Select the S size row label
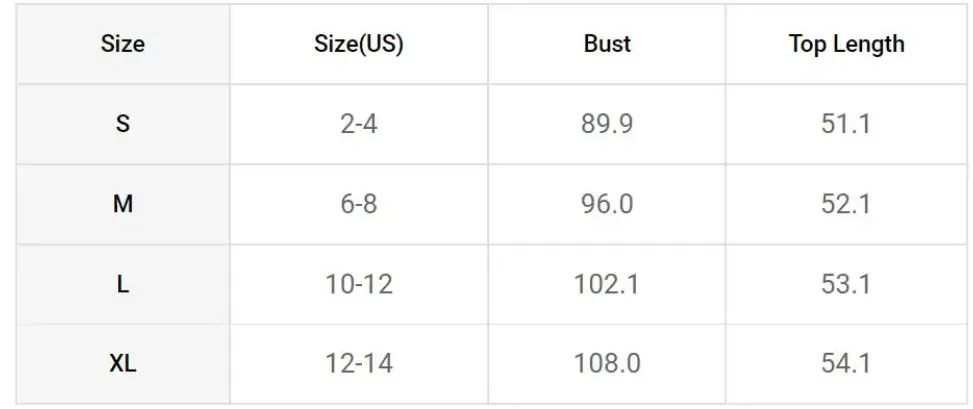This screenshot has height=409, width=973. coord(123,124)
